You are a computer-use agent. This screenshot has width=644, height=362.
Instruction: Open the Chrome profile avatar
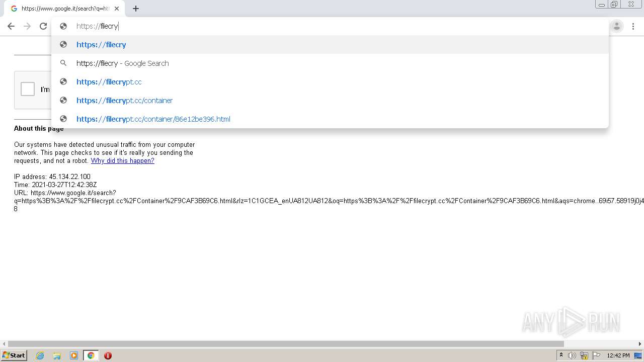(x=616, y=26)
